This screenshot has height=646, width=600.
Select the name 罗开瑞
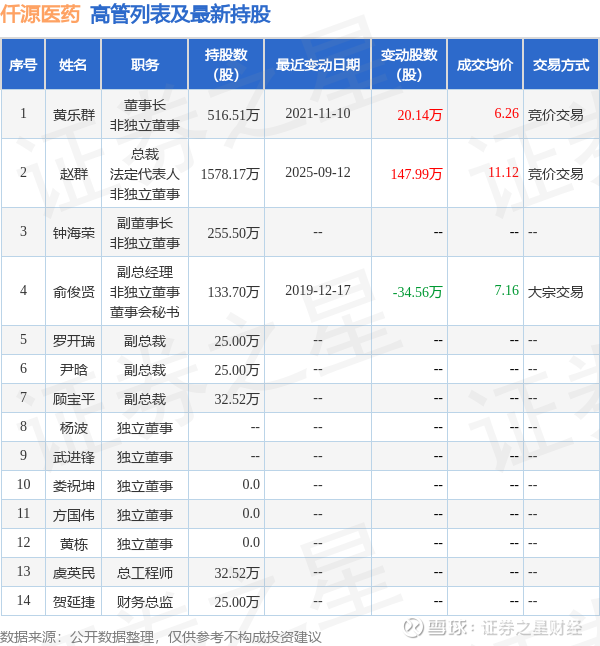click(74, 341)
